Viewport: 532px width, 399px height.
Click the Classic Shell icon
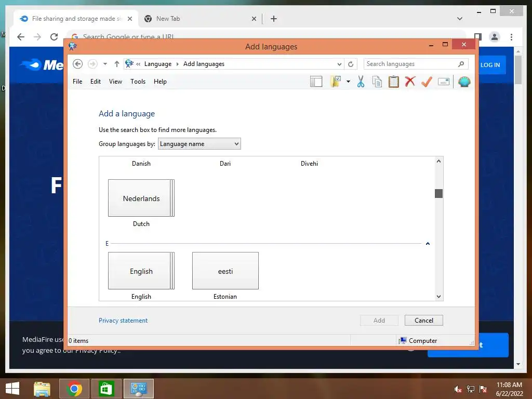click(464, 82)
